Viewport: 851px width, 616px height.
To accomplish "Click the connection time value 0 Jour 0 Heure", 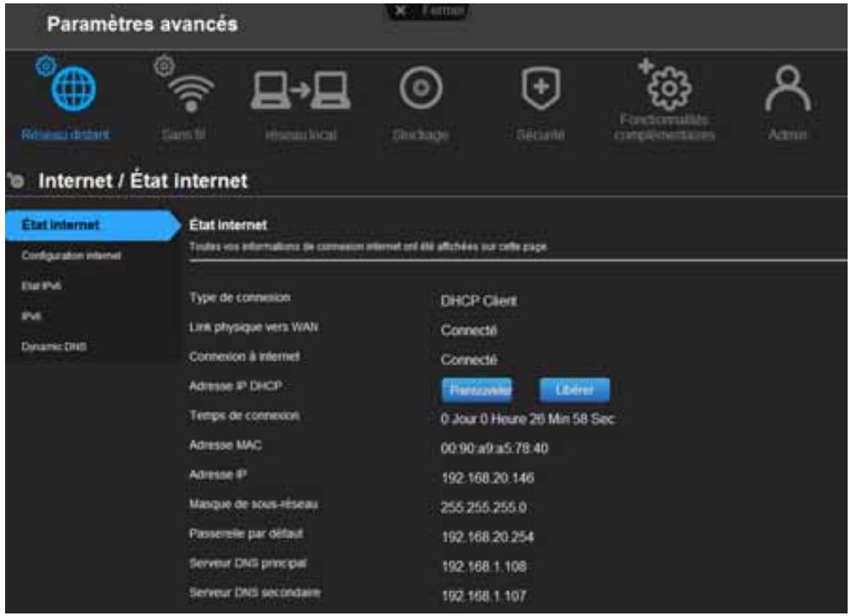I will click(528, 419).
